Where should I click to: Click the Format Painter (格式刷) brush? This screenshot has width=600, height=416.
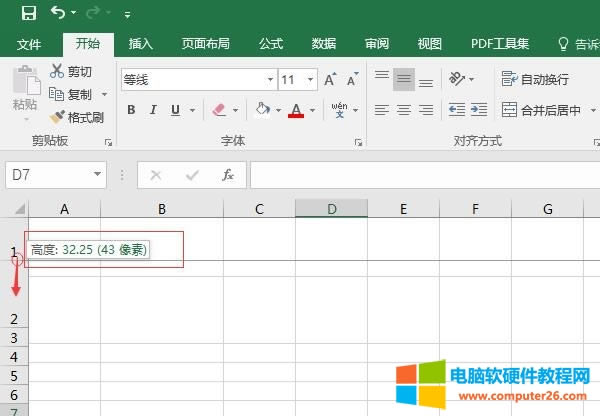(x=57, y=117)
